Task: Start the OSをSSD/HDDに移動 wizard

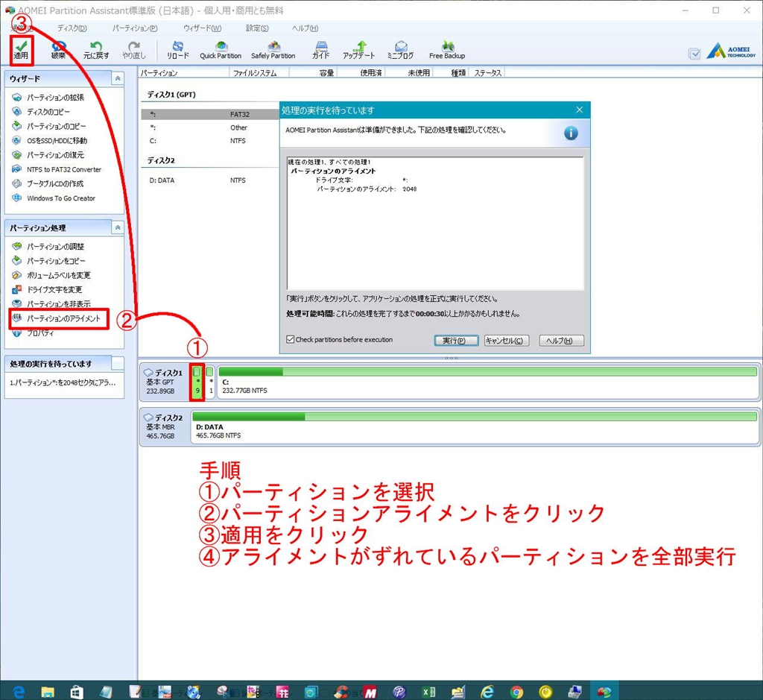Action: coord(50,140)
